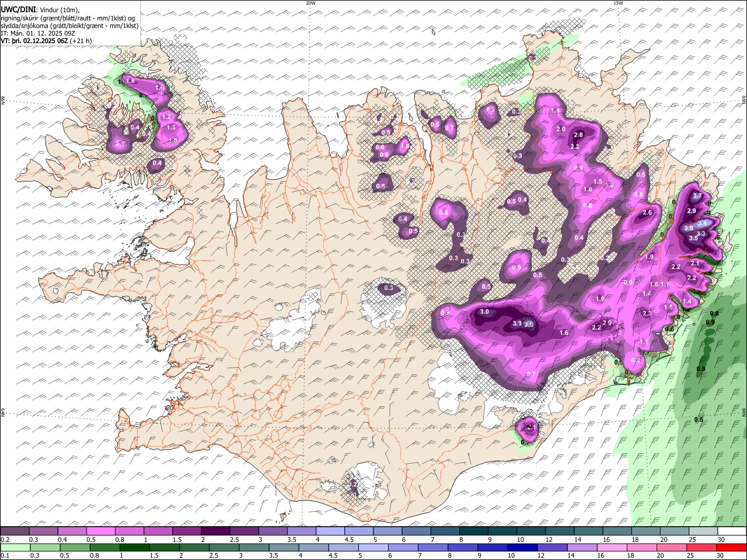The image size is (747, 560).
Task: Click the snow scale swatch between 0.5 and 0.8
Action: tap(100, 531)
